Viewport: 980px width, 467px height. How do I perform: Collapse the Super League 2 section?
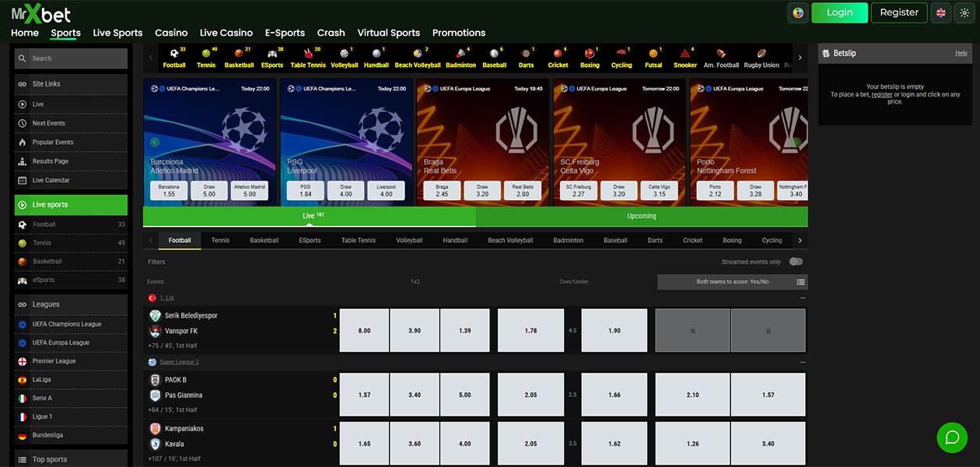pyautogui.click(x=803, y=362)
